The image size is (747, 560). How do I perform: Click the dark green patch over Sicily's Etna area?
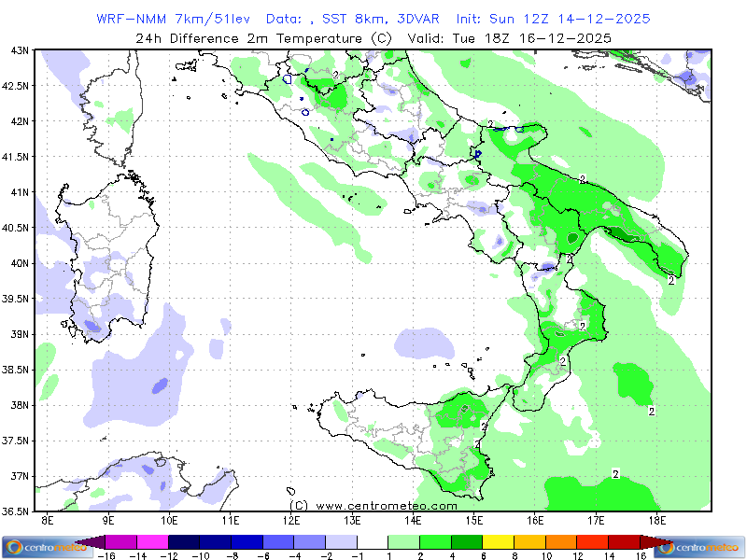pos(464,407)
